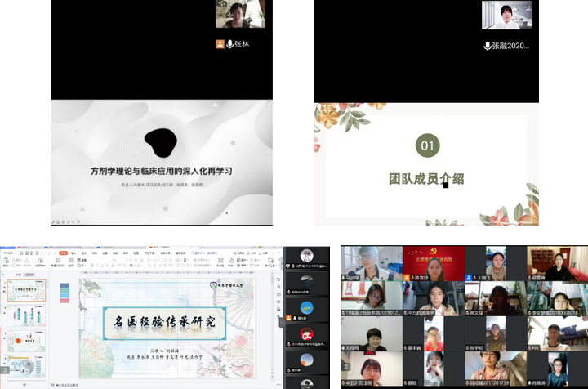Viewport: 588px width, 389px height.
Task: Click the plus icon below the slide thumbnails
Action: [23, 384]
